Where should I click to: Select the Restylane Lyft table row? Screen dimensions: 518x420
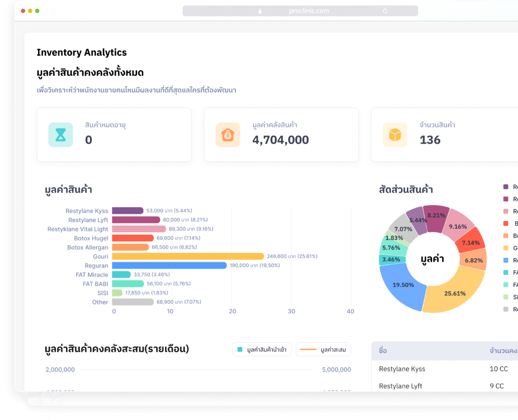coord(445,385)
